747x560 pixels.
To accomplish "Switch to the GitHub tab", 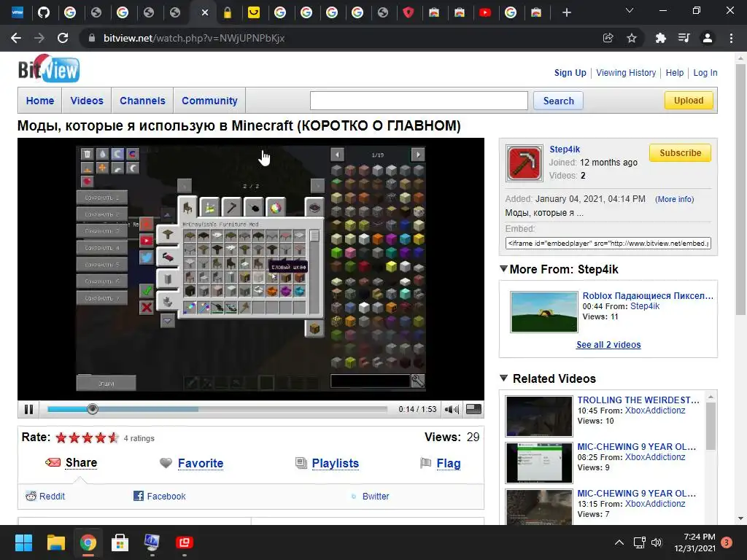I will pyautogui.click(x=44, y=12).
